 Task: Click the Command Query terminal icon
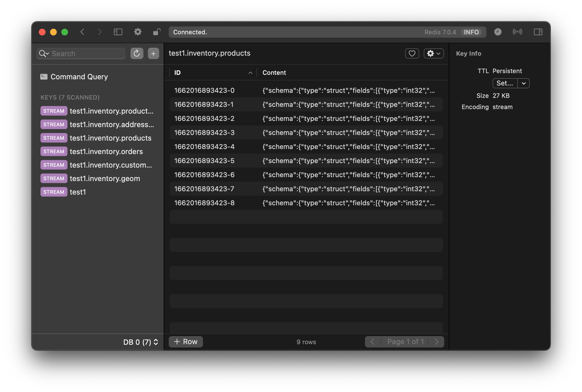44,77
